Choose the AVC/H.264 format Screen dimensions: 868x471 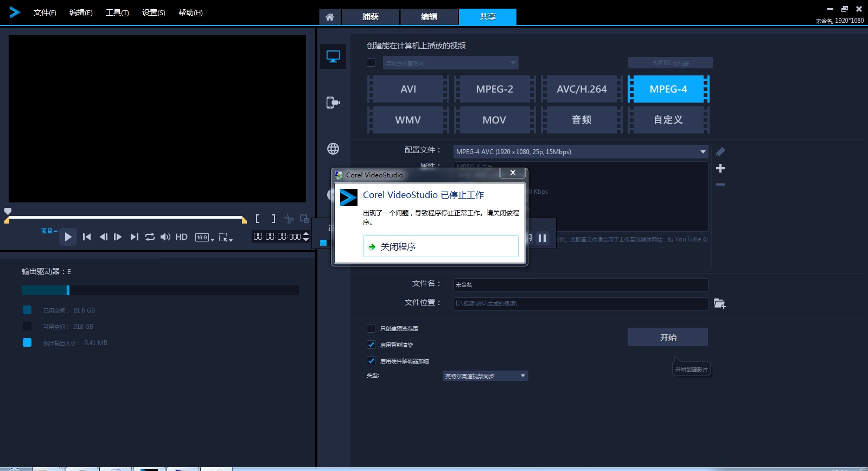582,89
